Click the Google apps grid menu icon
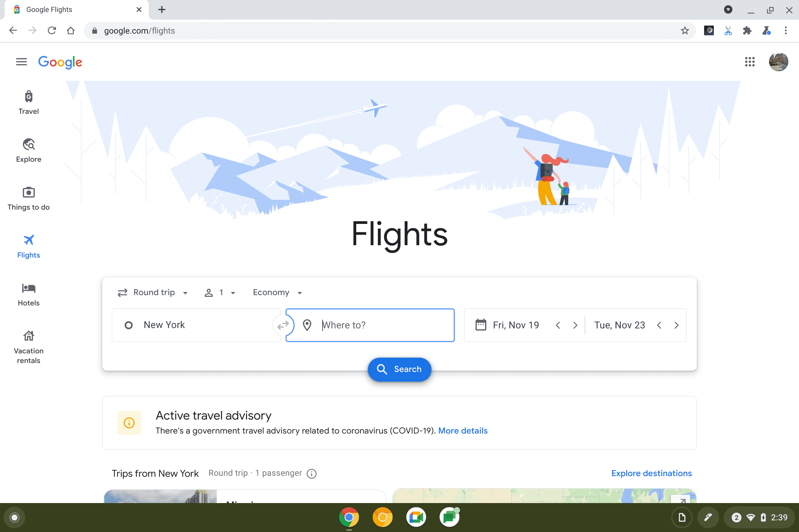 pyautogui.click(x=750, y=62)
